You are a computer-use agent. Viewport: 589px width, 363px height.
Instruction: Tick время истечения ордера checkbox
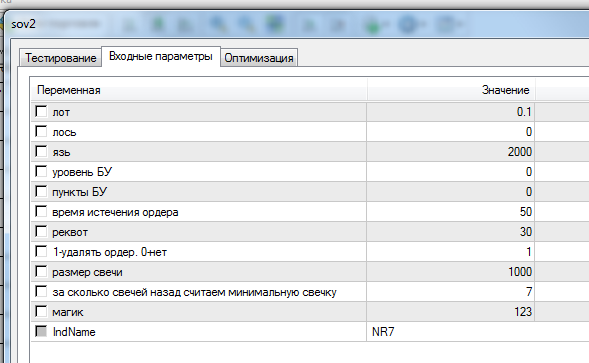coord(41,212)
